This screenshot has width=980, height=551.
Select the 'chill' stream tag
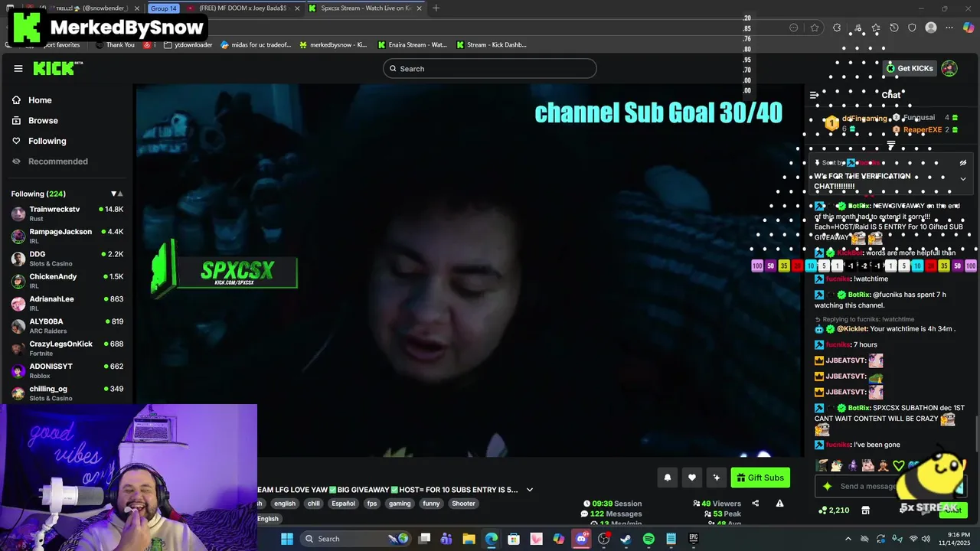click(314, 504)
